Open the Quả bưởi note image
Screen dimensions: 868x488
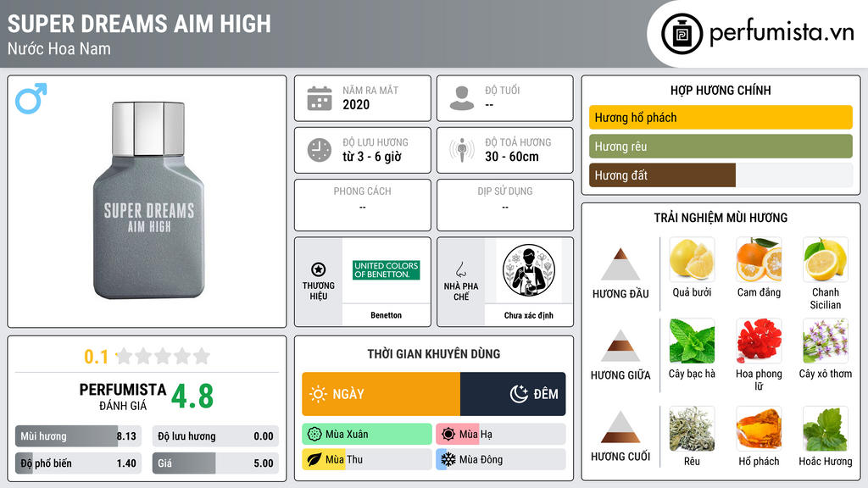click(692, 260)
